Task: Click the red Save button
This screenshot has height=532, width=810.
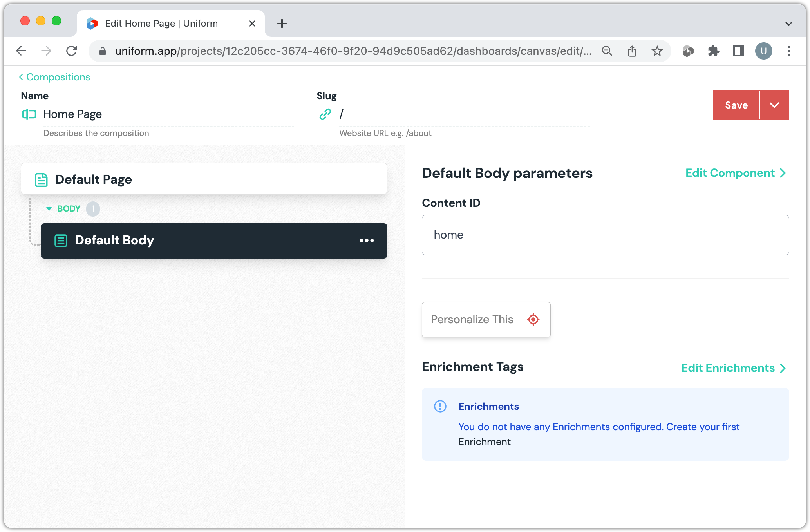Action: 736,105
